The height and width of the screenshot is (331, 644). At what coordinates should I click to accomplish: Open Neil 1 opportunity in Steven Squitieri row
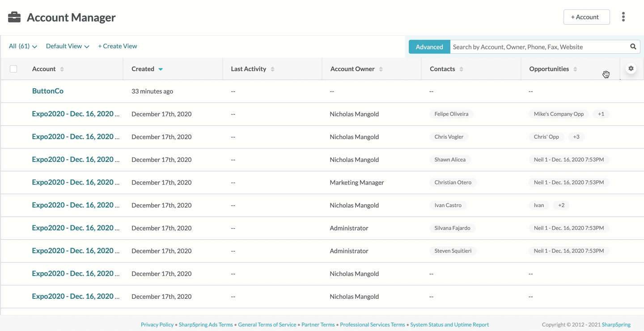(x=569, y=251)
